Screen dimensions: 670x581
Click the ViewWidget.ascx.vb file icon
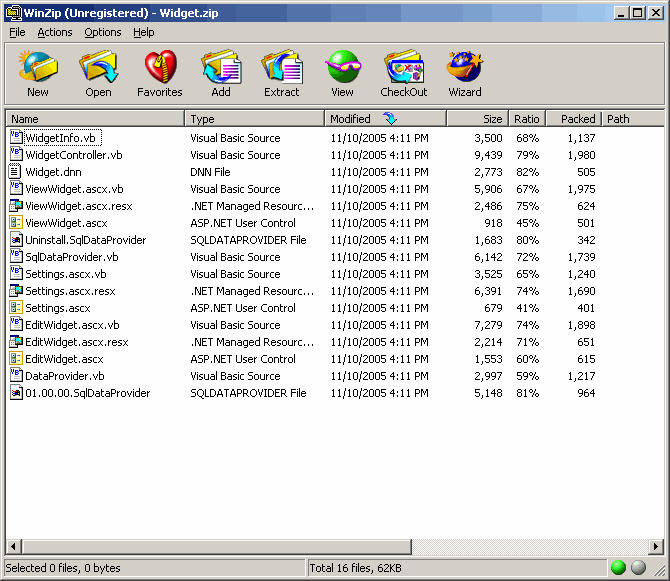point(16,188)
